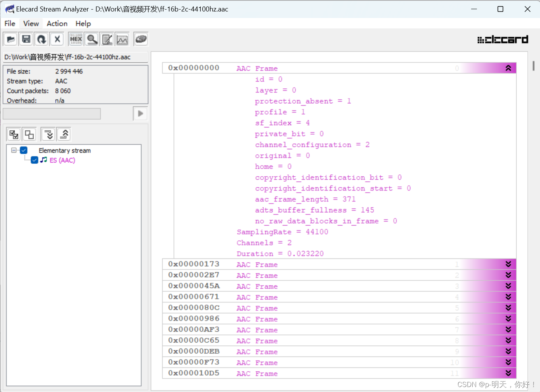
Task: Select ES (AAC) in the stream tree
Action: coord(62,160)
